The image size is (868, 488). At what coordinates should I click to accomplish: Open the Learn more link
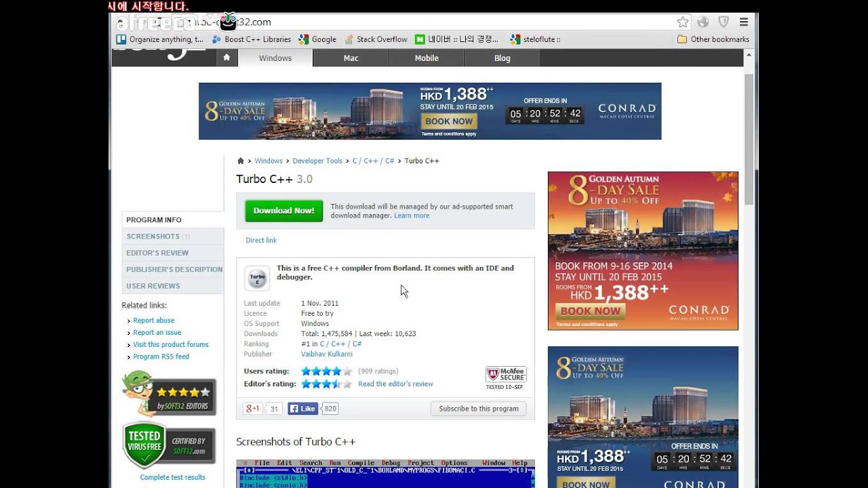[412, 216]
